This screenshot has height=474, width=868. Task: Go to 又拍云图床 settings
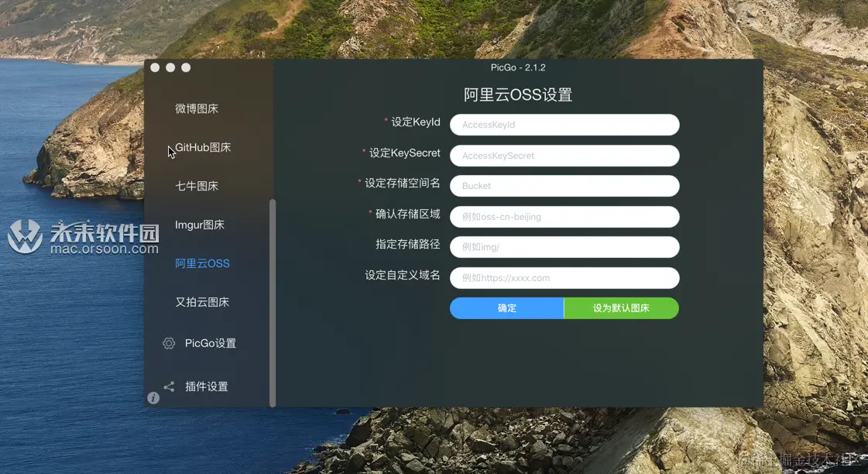pos(202,302)
